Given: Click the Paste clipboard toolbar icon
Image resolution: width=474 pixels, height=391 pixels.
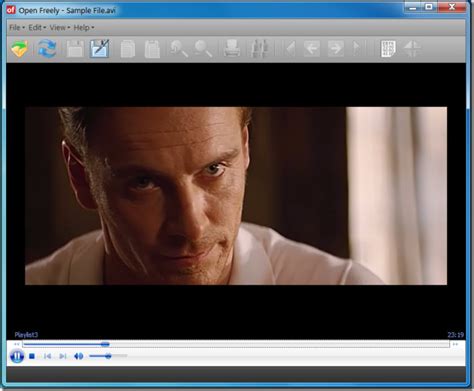Looking at the screenshot, I should point(152,49).
